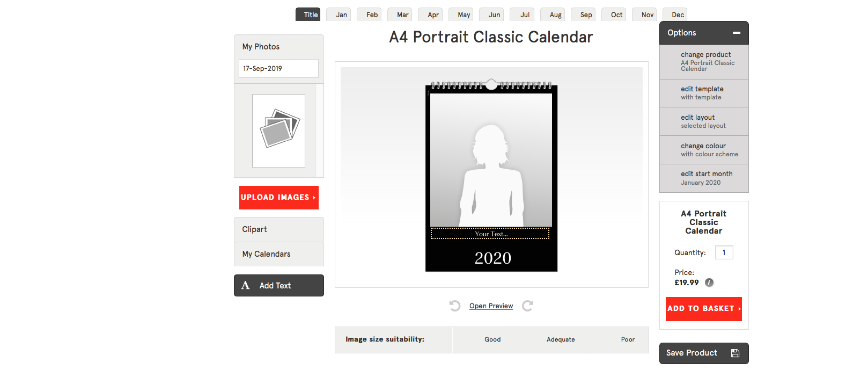Click the Add Text button
The image size is (868, 384).
tap(278, 286)
